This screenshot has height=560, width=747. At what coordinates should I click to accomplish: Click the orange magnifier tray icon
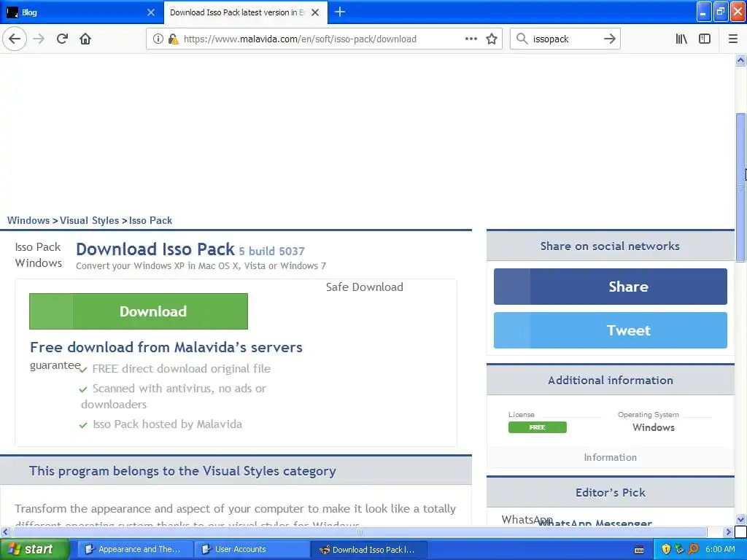tap(693, 550)
